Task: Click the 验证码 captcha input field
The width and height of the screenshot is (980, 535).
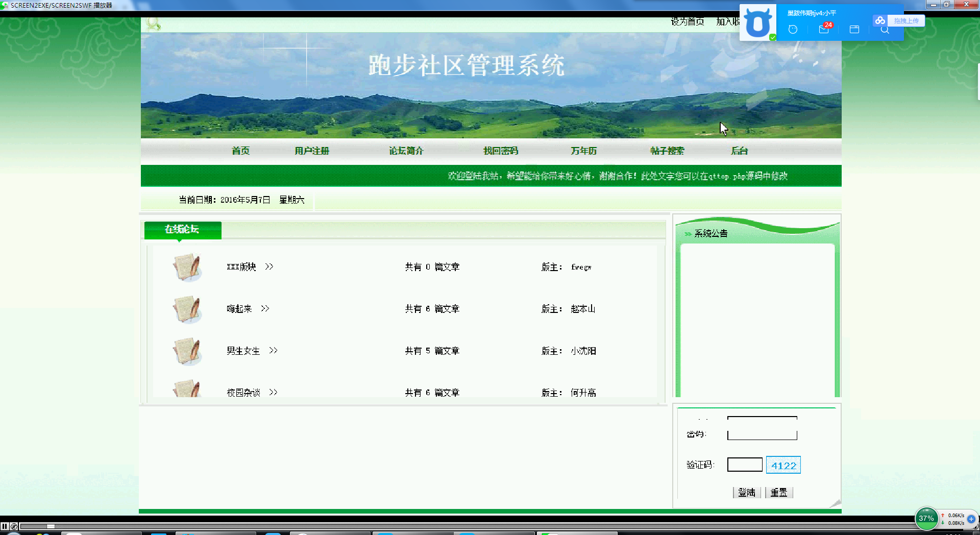Action: pos(745,465)
